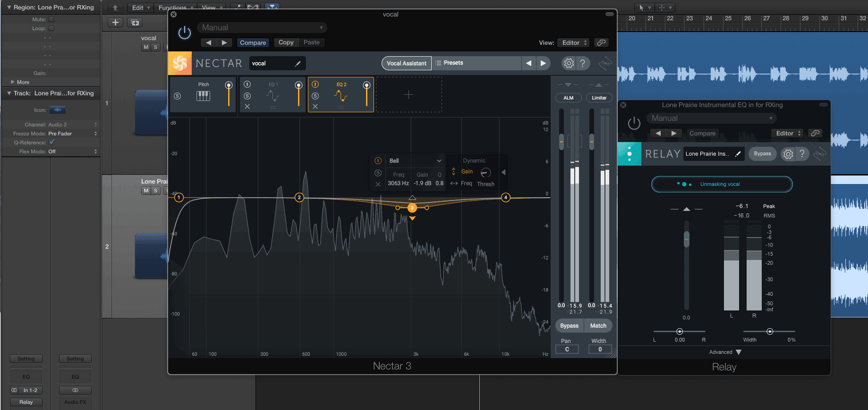Open the Nectar Presets list
The width and height of the screenshot is (868, 410).
pyautogui.click(x=476, y=63)
